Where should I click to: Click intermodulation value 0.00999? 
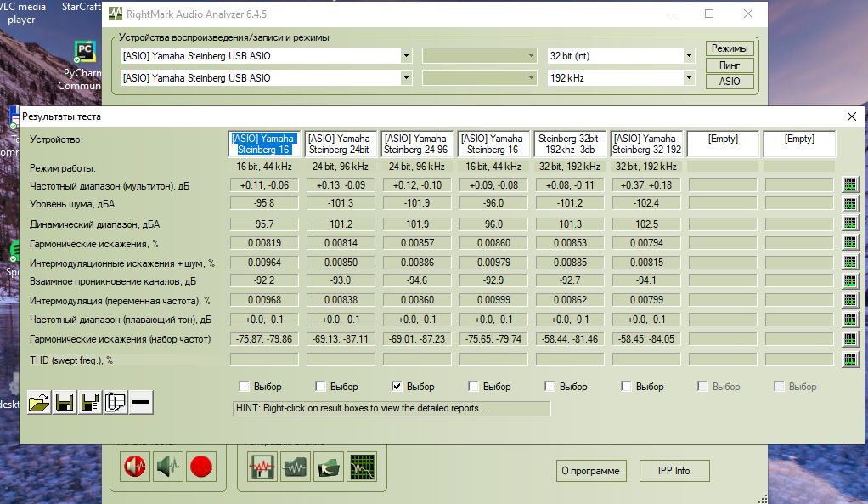pos(493,300)
